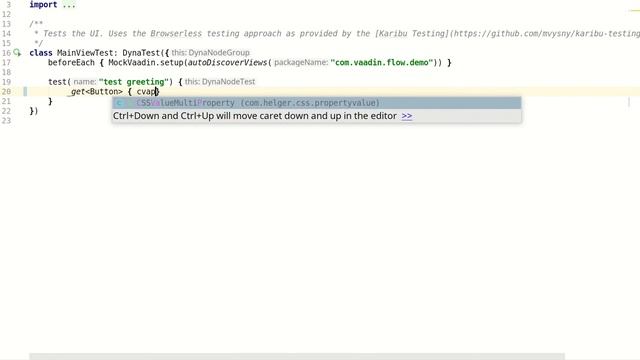
Task: Click the class icon in the completion popup
Action: pyautogui.click(x=120, y=103)
